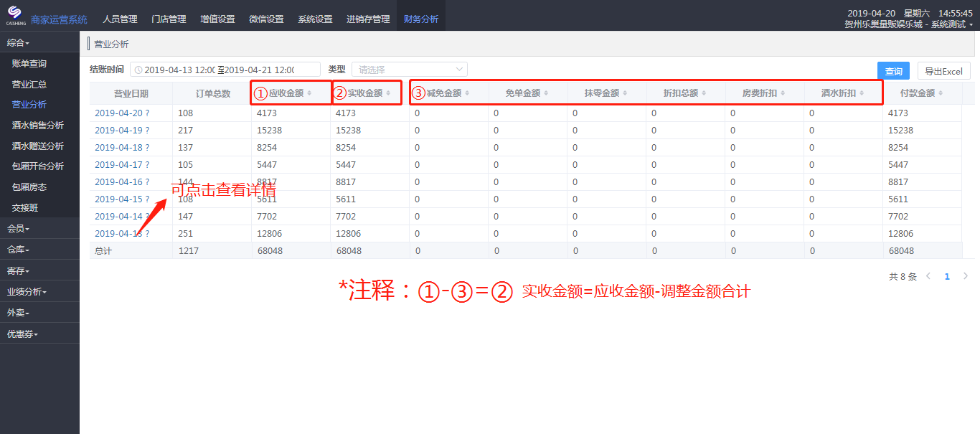
Task: Click page number 1 in pagination
Action: tap(947, 276)
